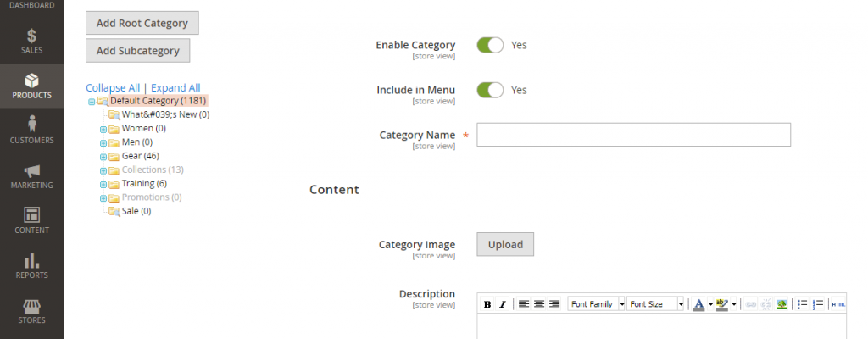Open the Font Size dropdown
This screenshot has height=339, width=868.
pos(655,304)
